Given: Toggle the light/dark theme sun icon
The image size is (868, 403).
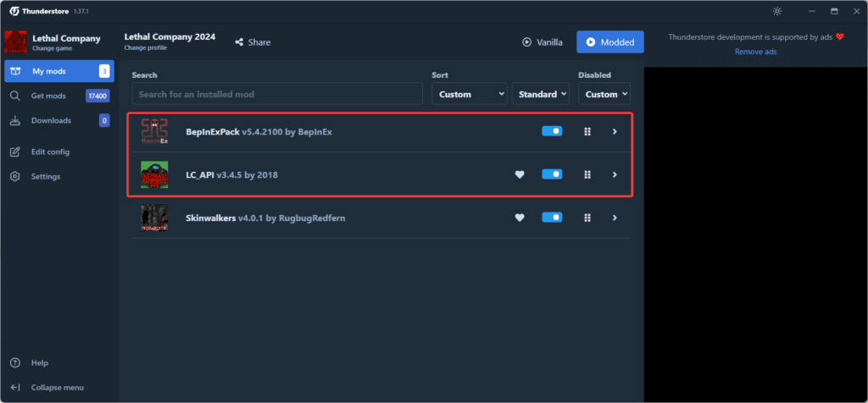Looking at the screenshot, I should tap(778, 11).
